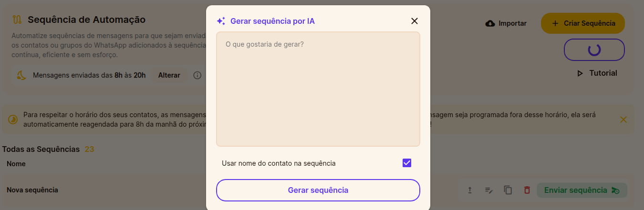The height and width of the screenshot is (210, 644).
Task: Click the info icon beside Alterar
Action: pos(197,75)
